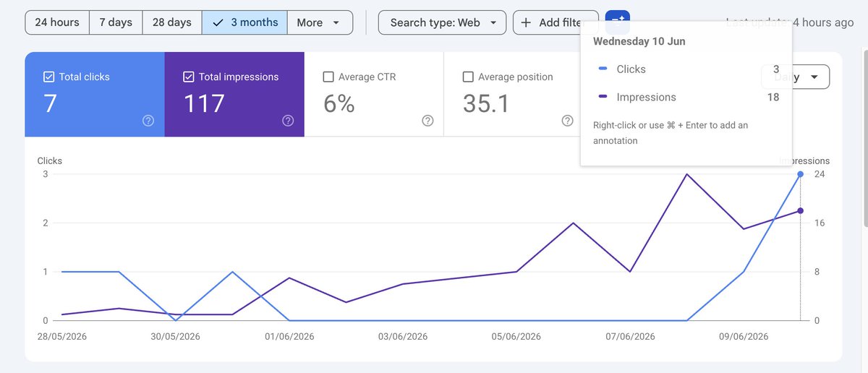Click the 7 total clicks value
This screenshot has height=373, width=868.
pos(50,103)
